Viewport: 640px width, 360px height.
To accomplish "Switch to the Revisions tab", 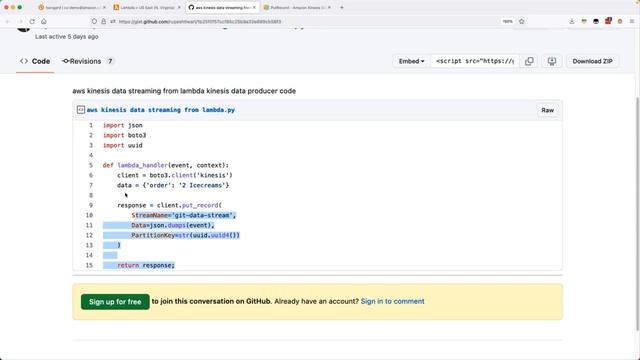I will 88,61.
